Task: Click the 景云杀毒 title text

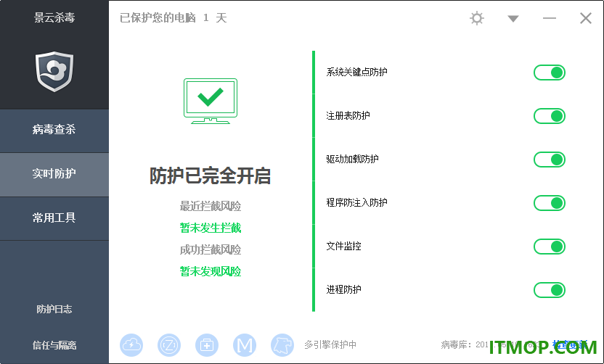Action: click(54, 17)
